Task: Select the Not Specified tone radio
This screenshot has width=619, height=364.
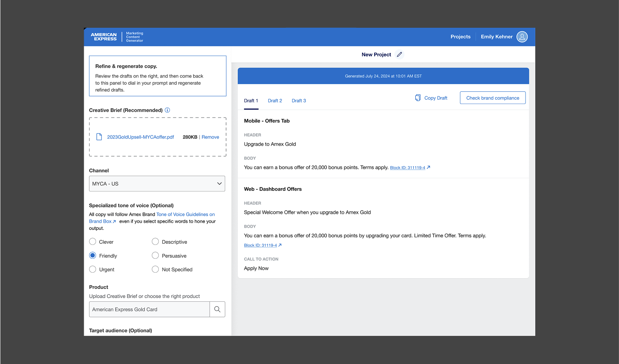Action: coord(155,269)
